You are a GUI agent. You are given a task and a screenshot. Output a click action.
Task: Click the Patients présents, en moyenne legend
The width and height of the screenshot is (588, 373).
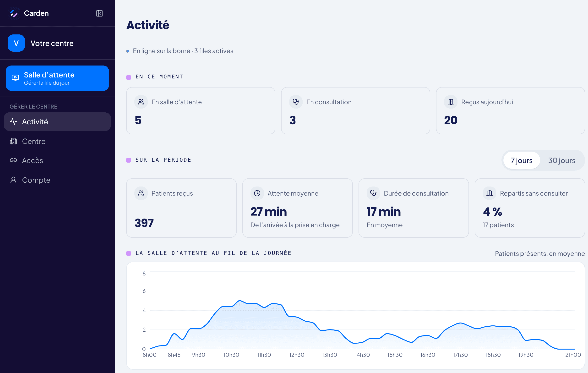[x=540, y=253]
